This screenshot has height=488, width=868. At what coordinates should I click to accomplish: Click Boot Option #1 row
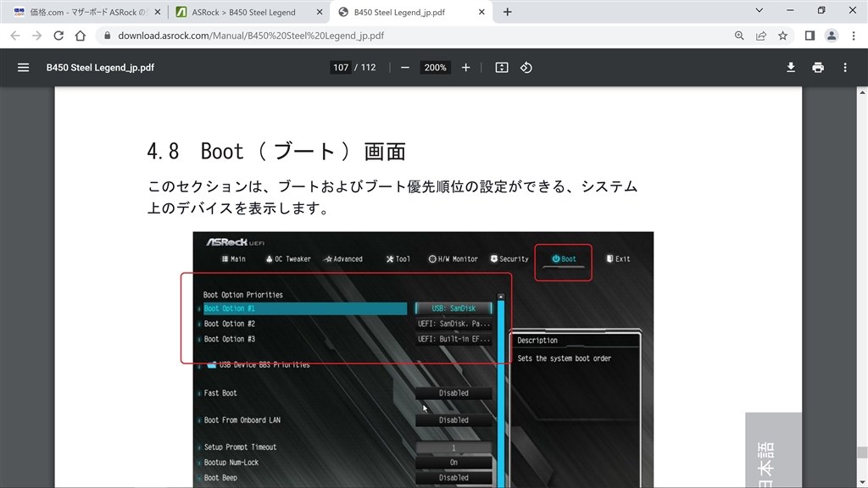(x=305, y=308)
